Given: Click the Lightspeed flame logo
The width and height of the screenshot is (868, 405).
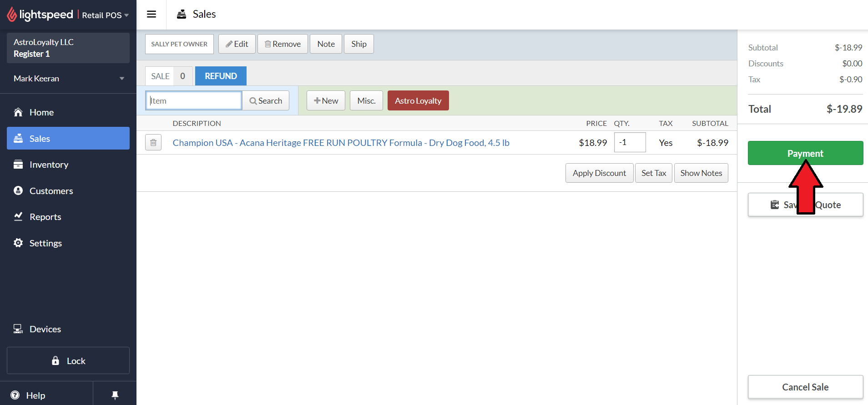Looking at the screenshot, I should (x=12, y=15).
